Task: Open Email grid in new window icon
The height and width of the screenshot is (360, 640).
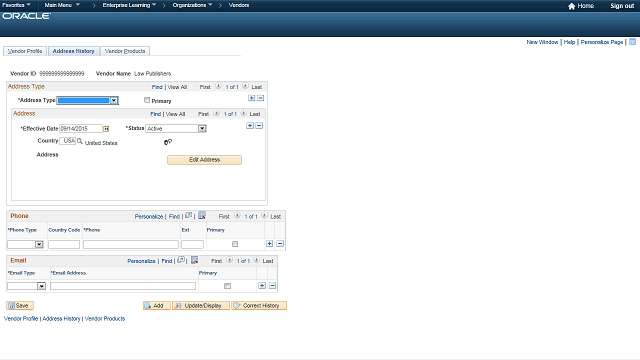Action: coord(181,260)
